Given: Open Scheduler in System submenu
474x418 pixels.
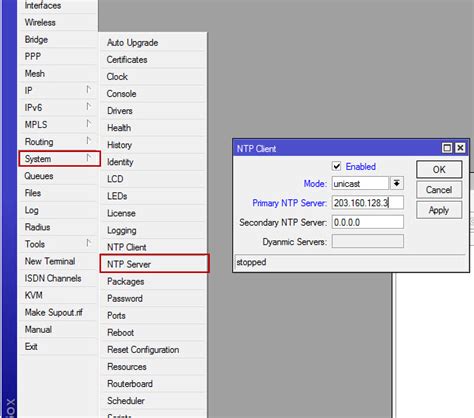Looking at the screenshot, I should [x=153, y=401].
